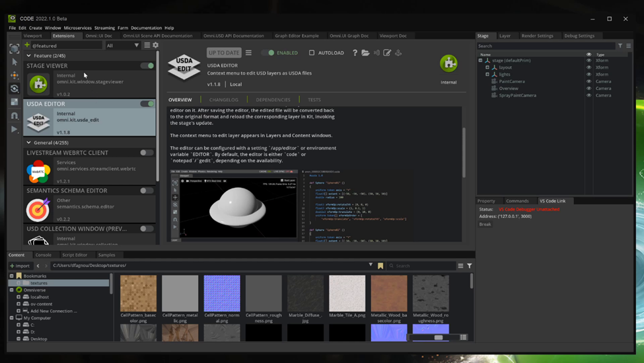Open the All filter dropdown in Extensions
Viewport: 644px width, 363px height.
pos(123,46)
